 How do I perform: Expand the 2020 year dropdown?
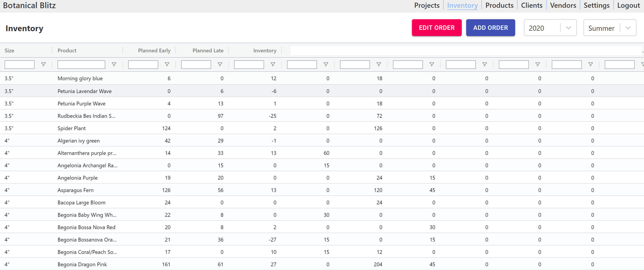pos(550,28)
